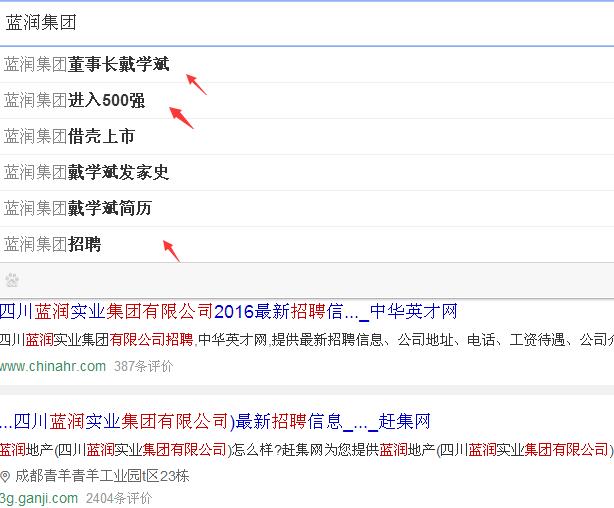
Task: Click the Baidu paw icon below suggestions
Action: [x=12, y=281]
